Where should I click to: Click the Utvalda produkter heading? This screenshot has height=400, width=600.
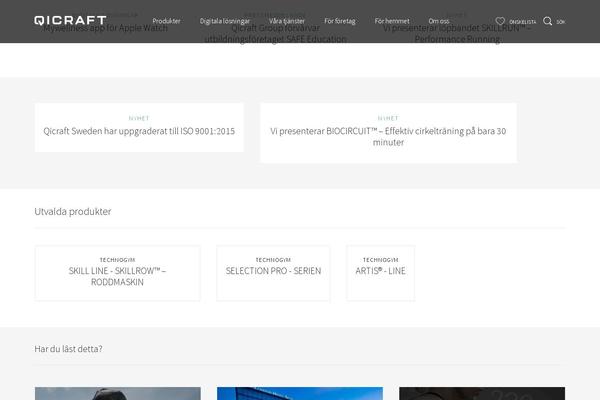[x=73, y=211]
